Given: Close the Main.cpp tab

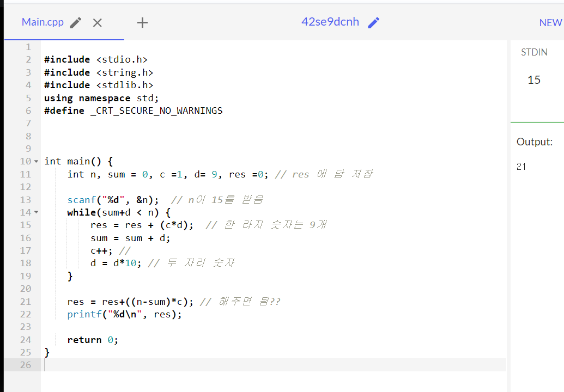Looking at the screenshot, I should (98, 23).
